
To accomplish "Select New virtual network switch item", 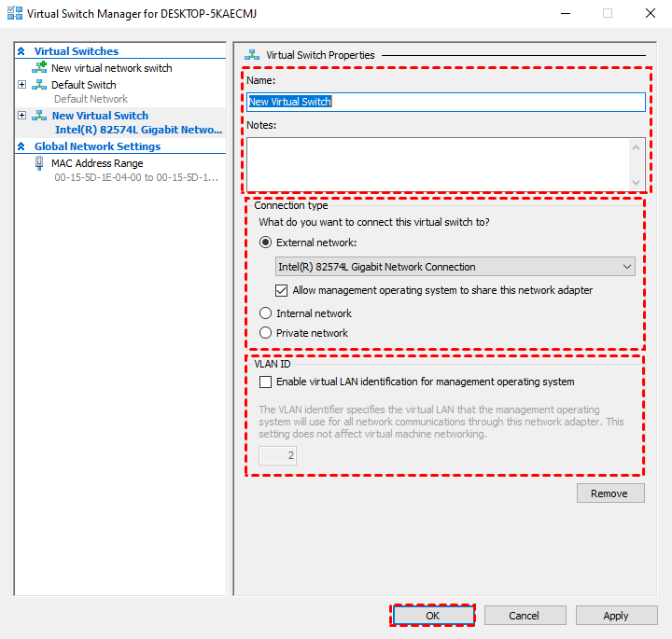I will (x=112, y=68).
